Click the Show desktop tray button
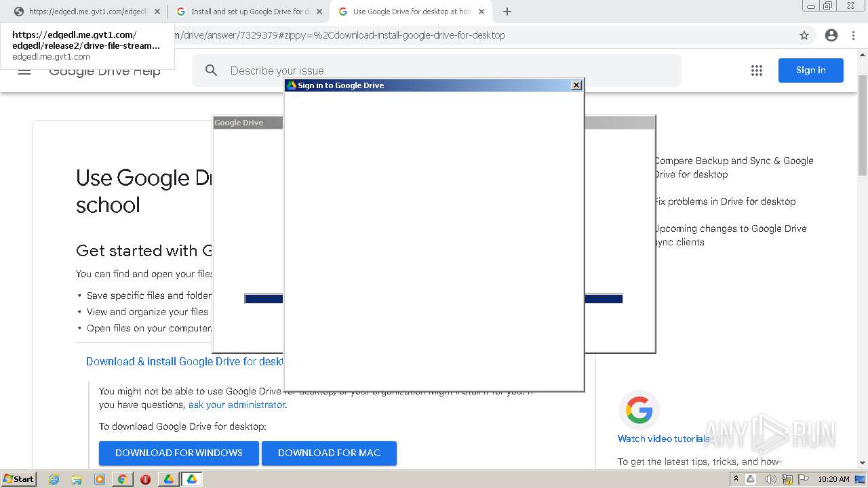 [860, 479]
